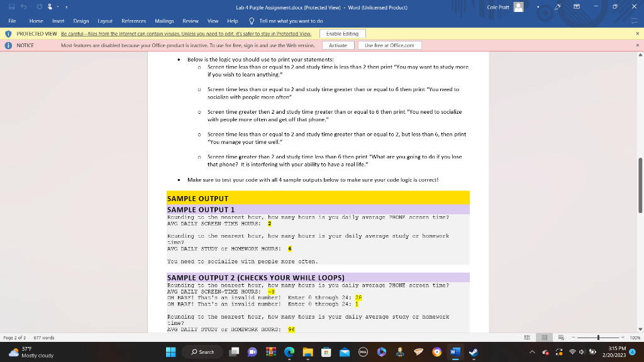This screenshot has height=362, width=644.
Task: Open the Windows Start menu
Action: point(171,352)
